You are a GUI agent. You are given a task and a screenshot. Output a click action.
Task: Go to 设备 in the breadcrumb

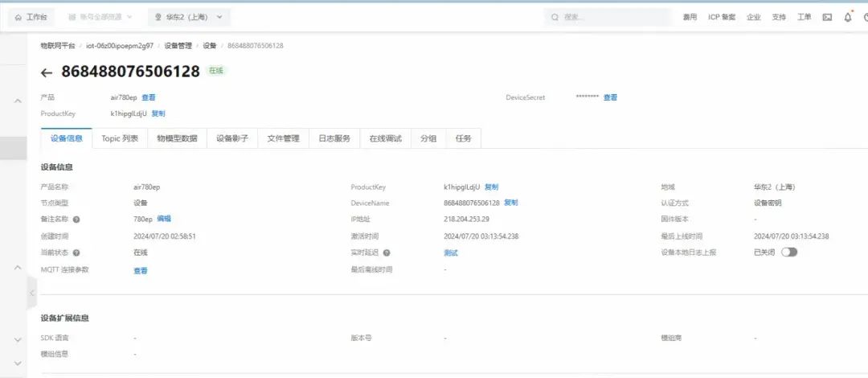209,46
